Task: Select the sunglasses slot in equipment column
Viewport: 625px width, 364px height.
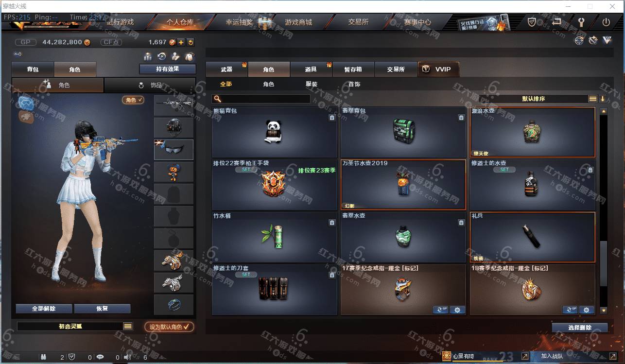Action: point(174,150)
